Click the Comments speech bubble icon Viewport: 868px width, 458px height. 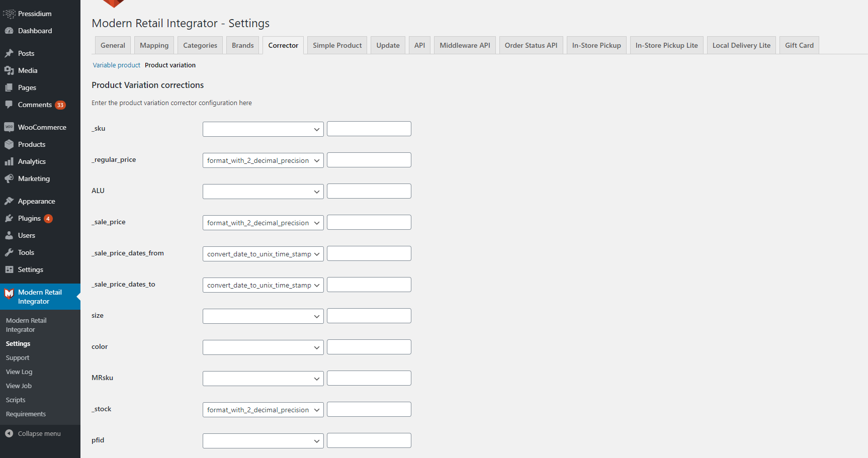coord(9,105)
